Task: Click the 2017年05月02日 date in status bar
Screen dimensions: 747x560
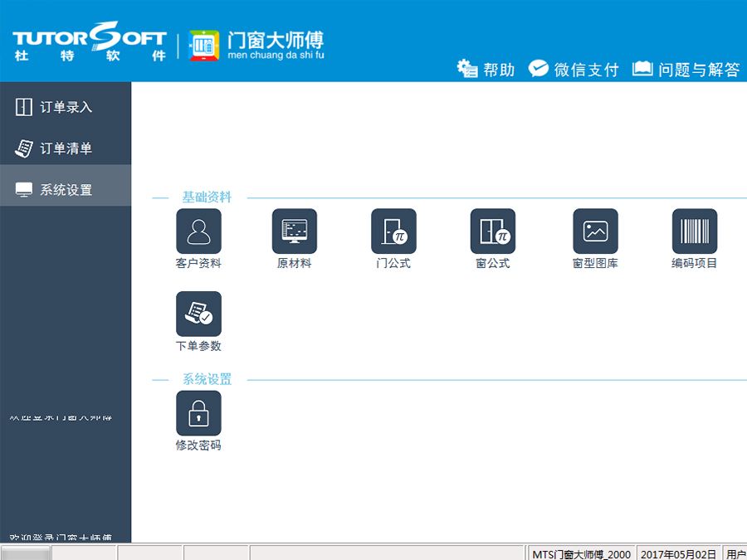Action: 678,554
